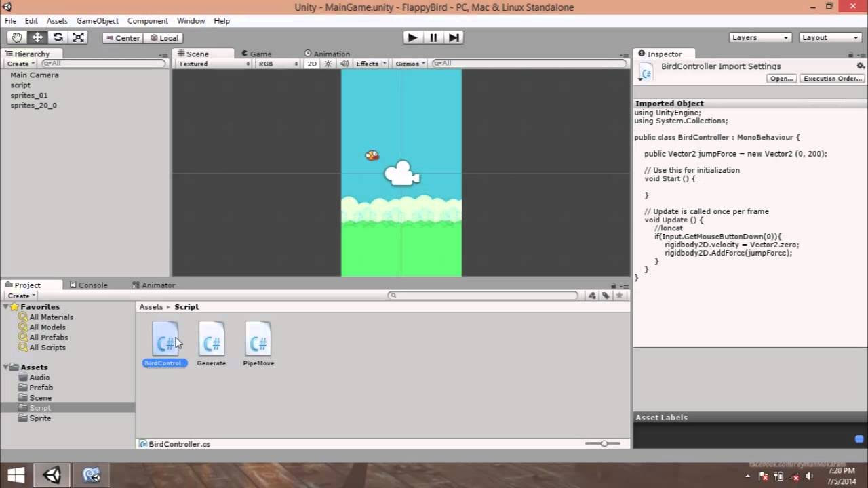Open the Gizmos dropdown

[410, 64]
